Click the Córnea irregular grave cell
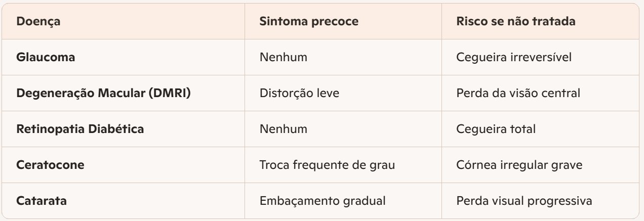The width and height of the screenshot is (644, 221). click(519, 165)
